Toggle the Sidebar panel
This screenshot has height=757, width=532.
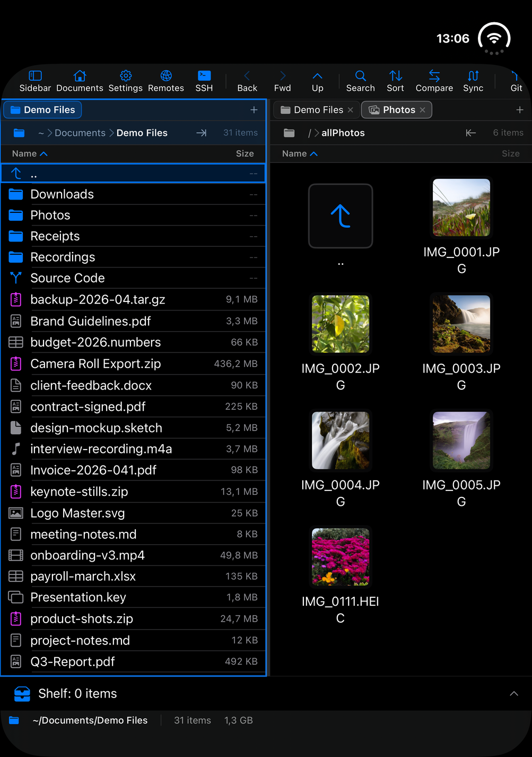coord(35,81)
